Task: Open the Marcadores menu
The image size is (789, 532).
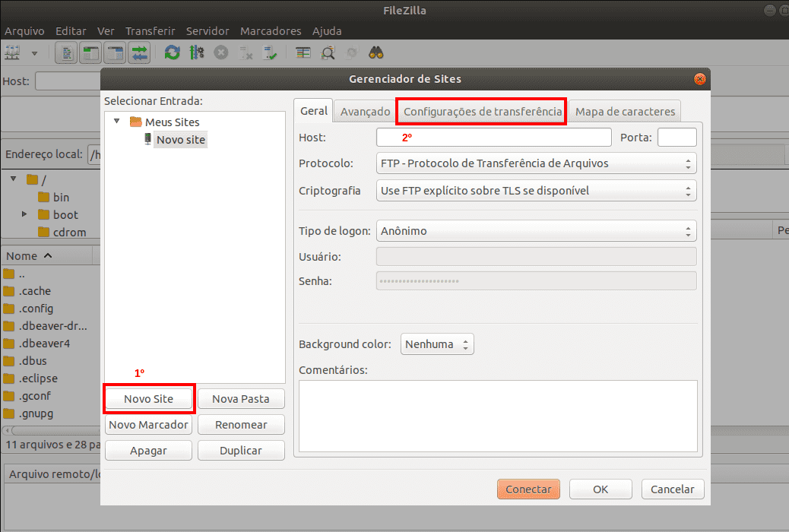Action: coord(270,31)
